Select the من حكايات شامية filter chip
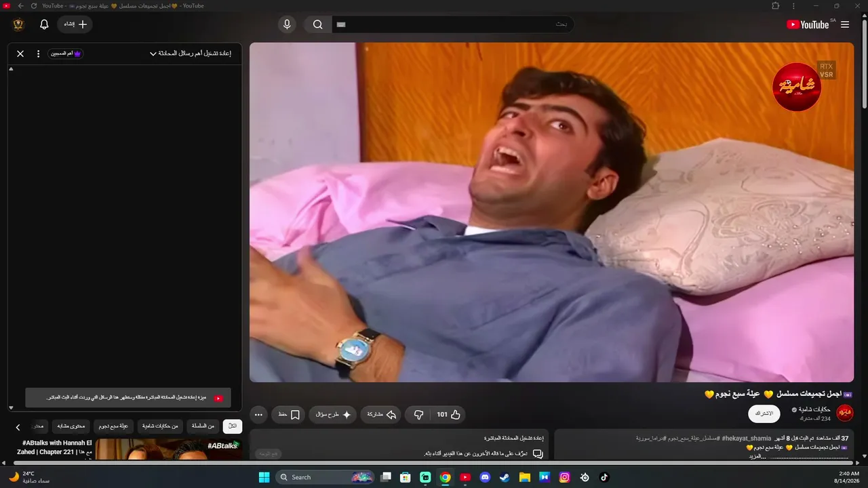868x488 pixels. [x=160, y=426]
